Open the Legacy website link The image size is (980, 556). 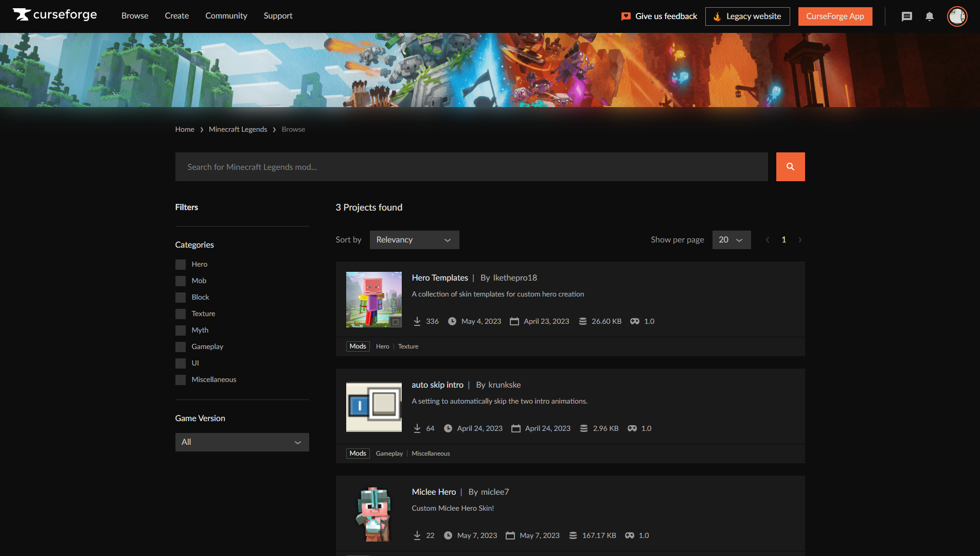pos(747,16)
